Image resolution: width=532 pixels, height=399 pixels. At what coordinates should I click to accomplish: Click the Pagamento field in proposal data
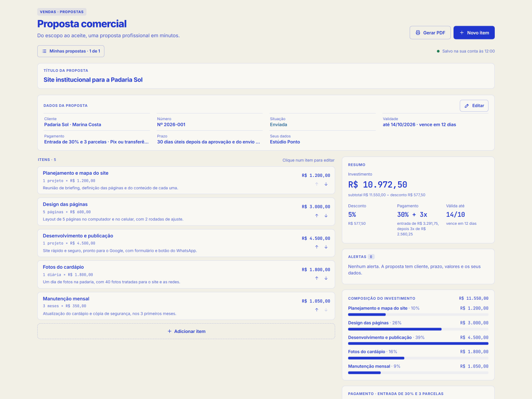[x=97, y=139]
